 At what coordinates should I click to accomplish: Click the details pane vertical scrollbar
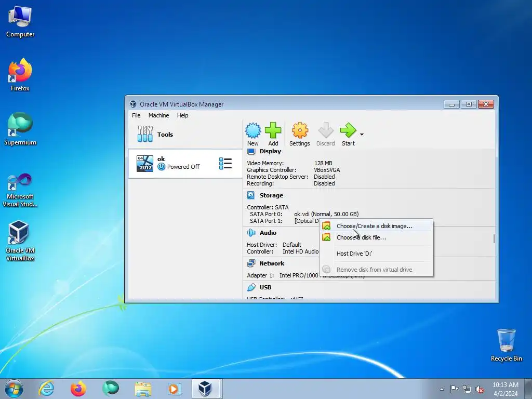click(x=494, y=238)
